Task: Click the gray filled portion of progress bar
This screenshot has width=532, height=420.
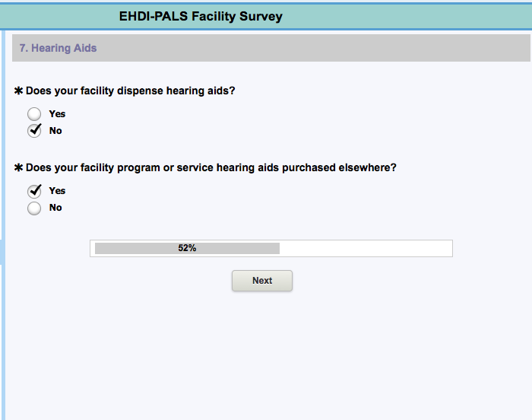Action: (x=129, y=248)
